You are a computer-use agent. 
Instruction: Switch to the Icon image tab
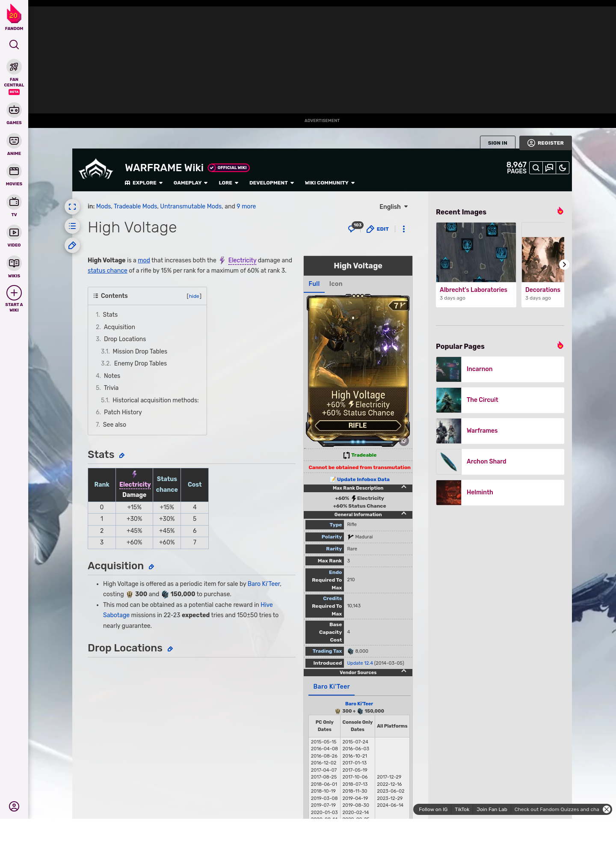click(x=336, y=284)
